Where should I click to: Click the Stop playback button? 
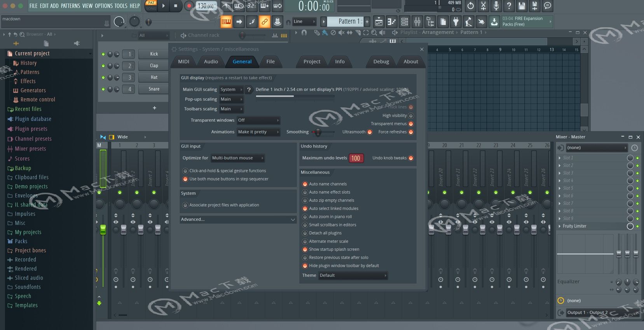(176, 6)
